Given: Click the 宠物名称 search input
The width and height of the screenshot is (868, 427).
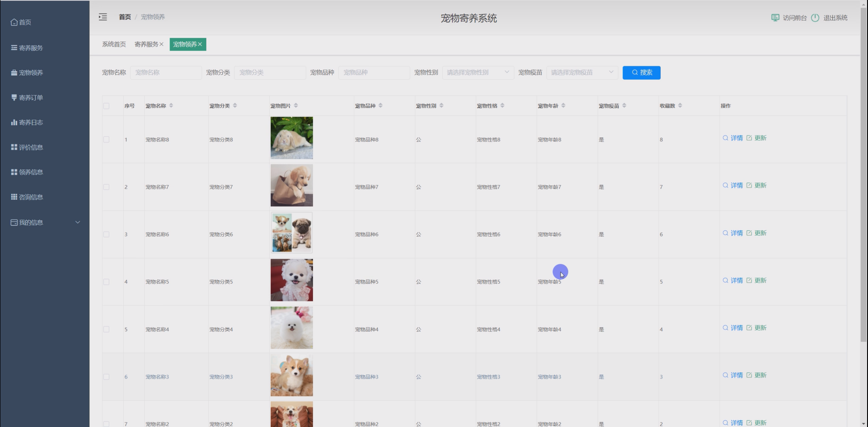Looking at the screenshot, I should (x=166, y=73).
